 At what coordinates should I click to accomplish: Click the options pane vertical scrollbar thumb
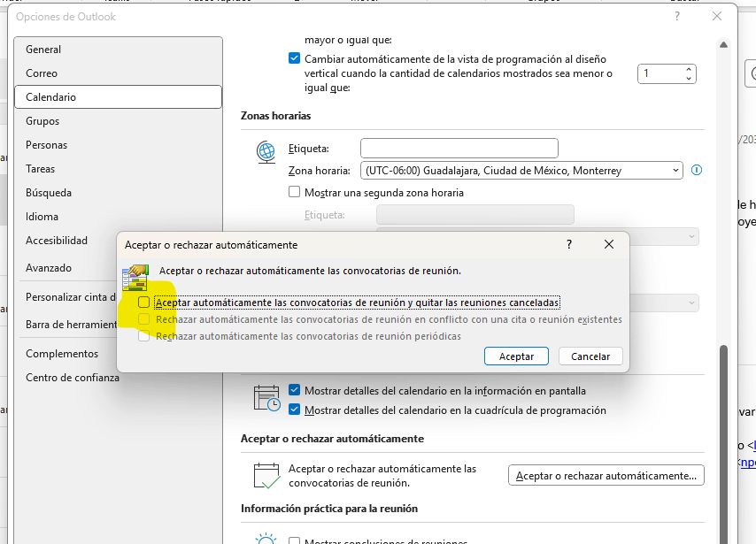tap(723, 443)
